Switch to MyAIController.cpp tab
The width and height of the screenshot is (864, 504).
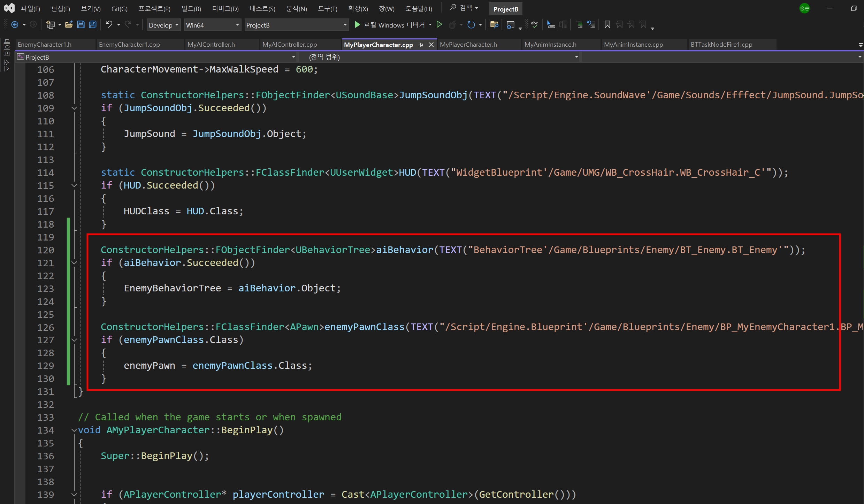290,45
